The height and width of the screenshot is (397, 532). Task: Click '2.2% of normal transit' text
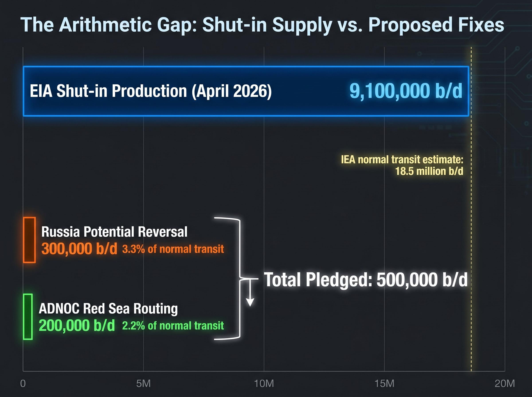173,326
